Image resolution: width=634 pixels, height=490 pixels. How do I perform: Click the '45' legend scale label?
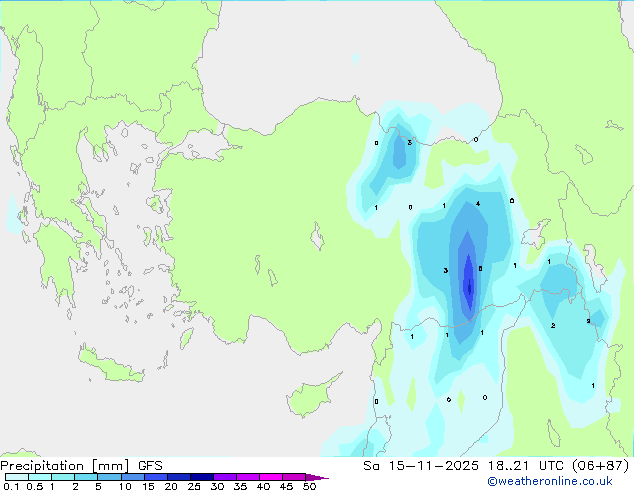point(286,486)
